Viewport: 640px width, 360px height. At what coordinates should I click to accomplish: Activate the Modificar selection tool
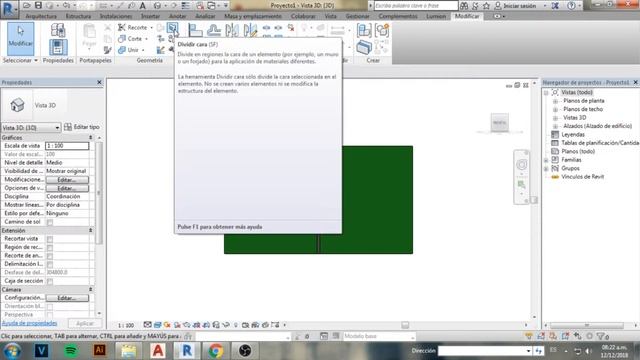point(20,39)
